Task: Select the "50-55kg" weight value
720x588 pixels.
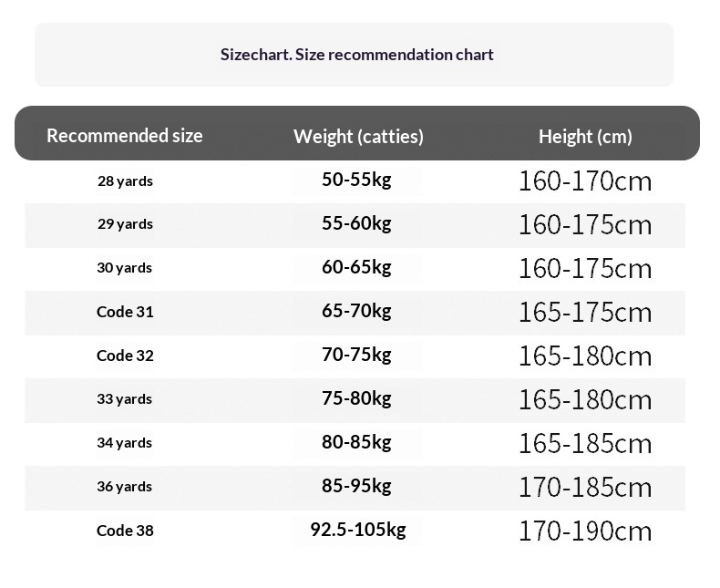Action: [x=356, y=180]
